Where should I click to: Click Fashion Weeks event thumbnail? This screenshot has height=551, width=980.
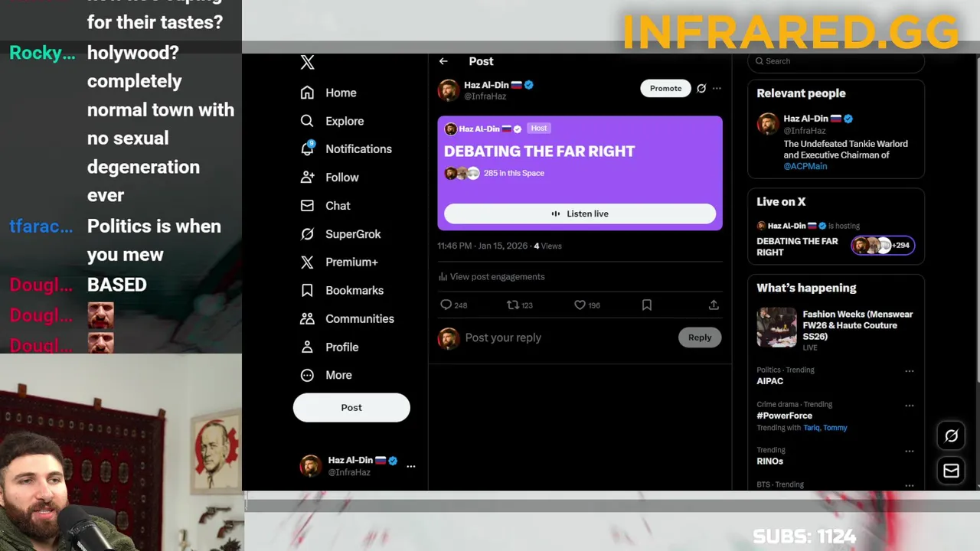tap(776, 328)
